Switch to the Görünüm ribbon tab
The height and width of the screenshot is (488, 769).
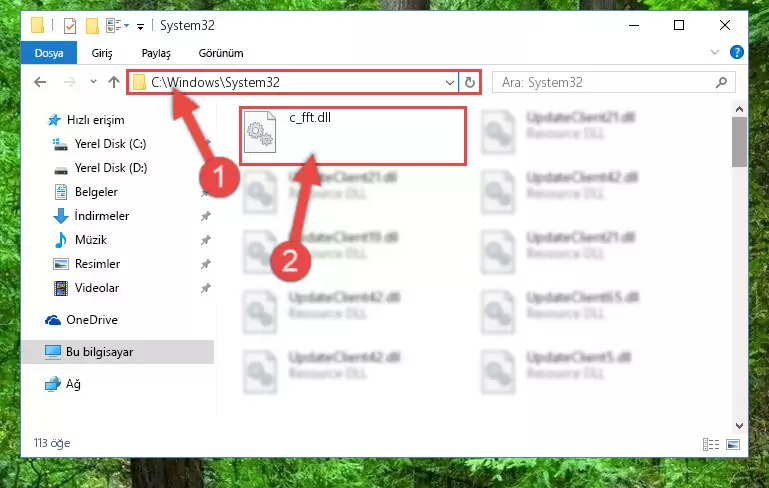click(221, 53)
